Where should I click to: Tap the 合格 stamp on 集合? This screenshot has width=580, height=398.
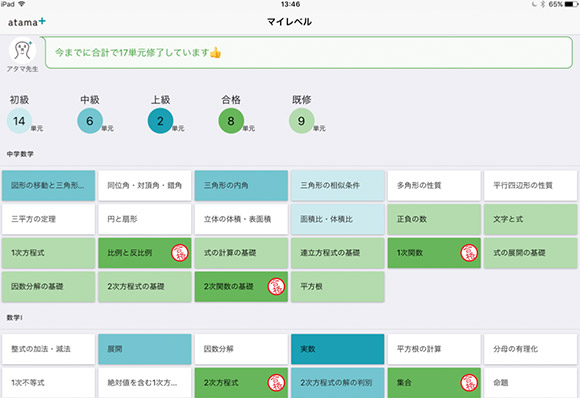[x=469, y=382]
